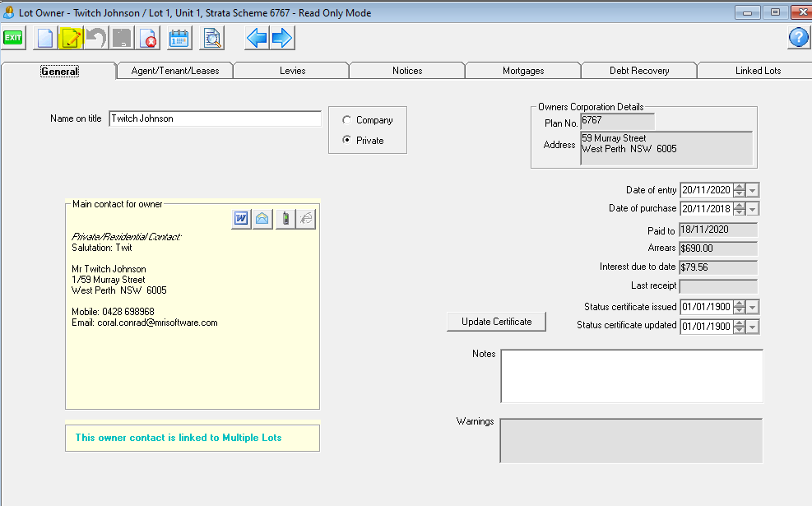Click the search document magnifier icon
812x506 pixels.
(211, 39)
